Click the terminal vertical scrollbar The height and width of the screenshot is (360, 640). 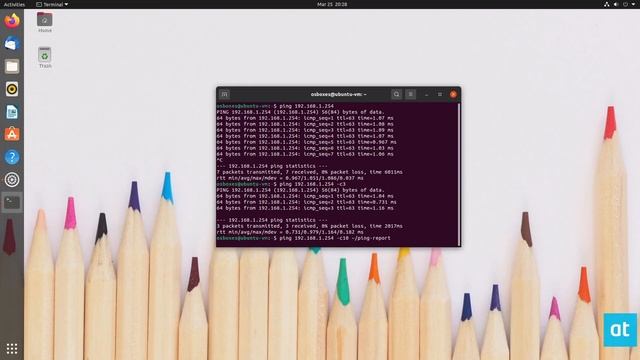(x=459, y=174)
